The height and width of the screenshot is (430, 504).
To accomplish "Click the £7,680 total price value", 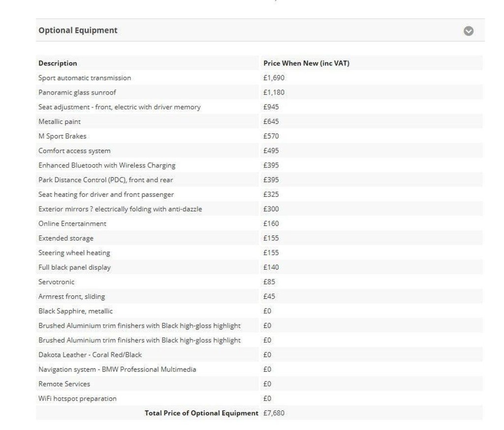I will coord(274,413).
